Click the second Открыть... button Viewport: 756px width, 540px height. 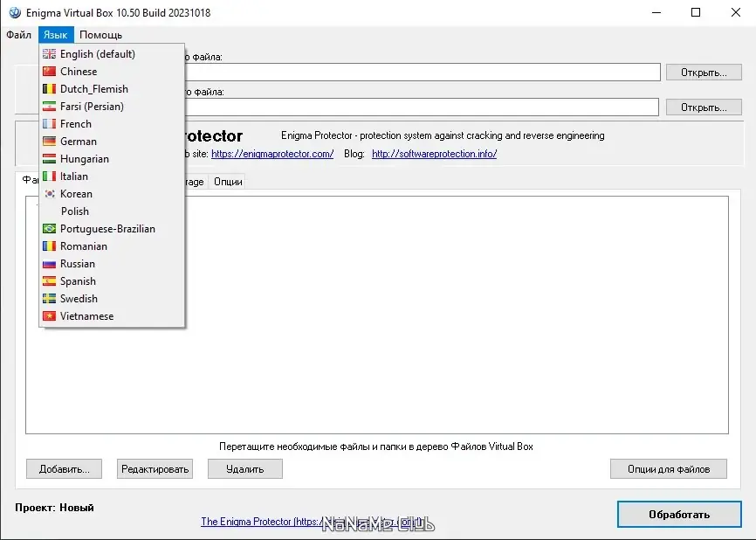[704, 107]
